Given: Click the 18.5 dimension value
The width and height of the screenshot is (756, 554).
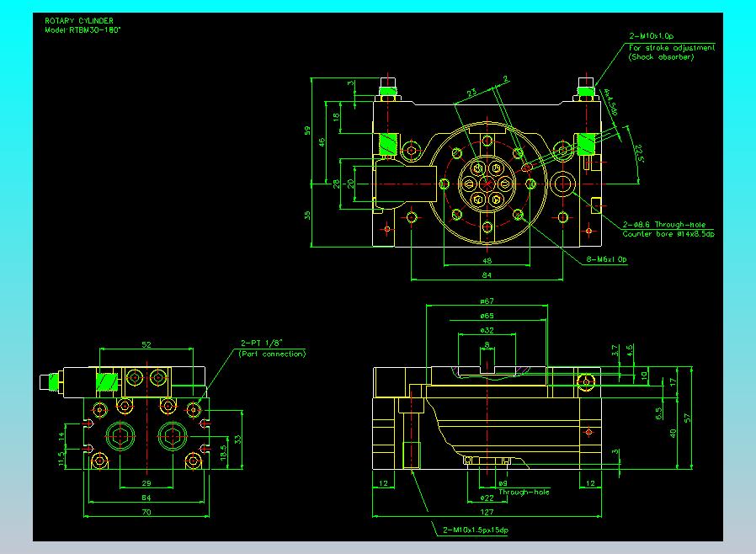Looking at the screenshot, I should coord(223,453).
